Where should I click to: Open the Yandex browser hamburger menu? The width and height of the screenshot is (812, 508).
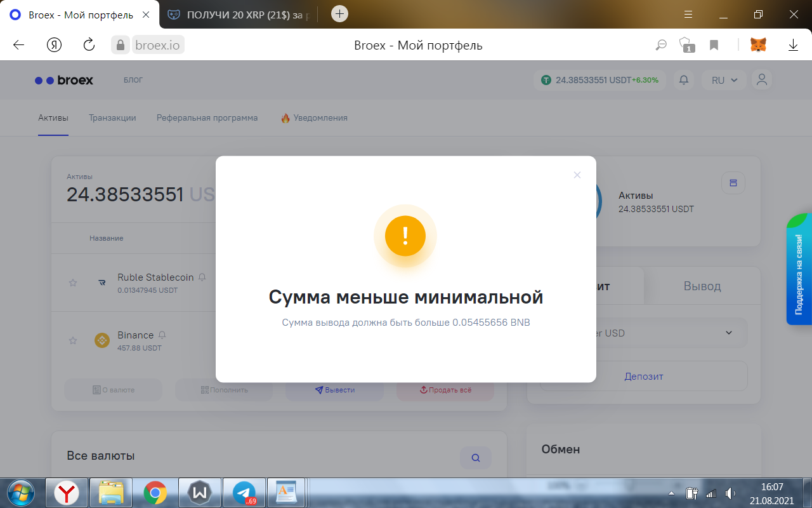click(688, 14)
